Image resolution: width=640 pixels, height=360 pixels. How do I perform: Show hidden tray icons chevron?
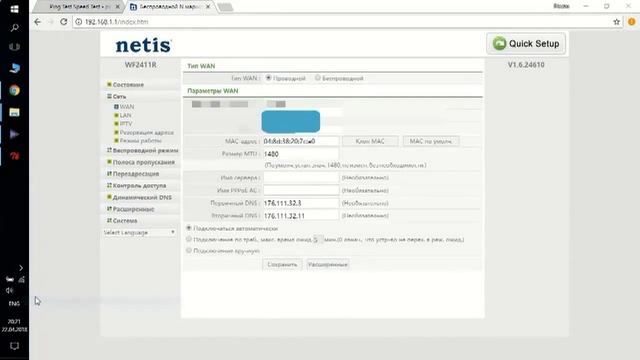click(x=21, y=268)
